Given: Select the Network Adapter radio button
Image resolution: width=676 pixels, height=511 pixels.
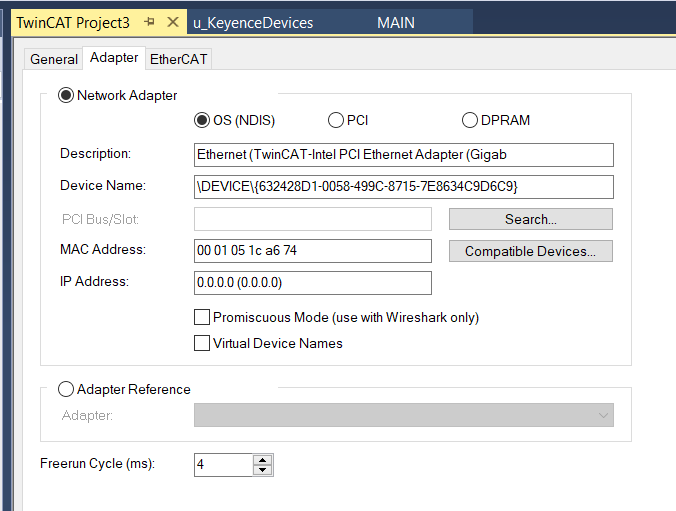Looking at the screenshot, I should 66,95.
